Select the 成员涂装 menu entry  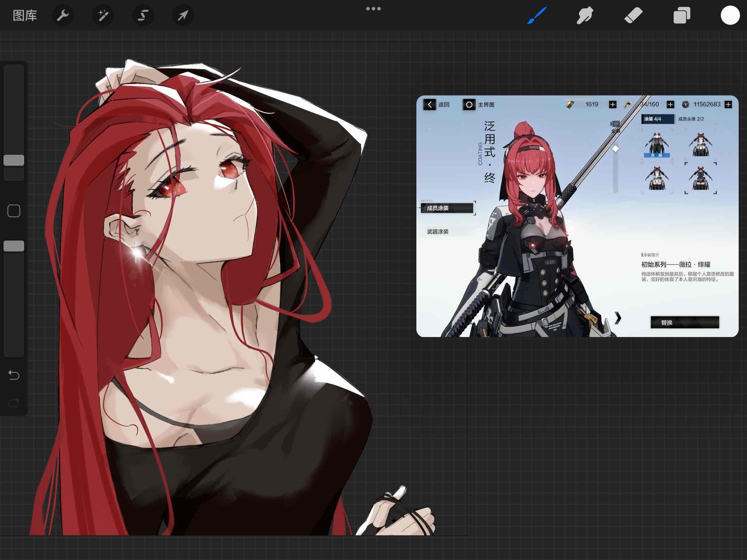tap(447, 208)
